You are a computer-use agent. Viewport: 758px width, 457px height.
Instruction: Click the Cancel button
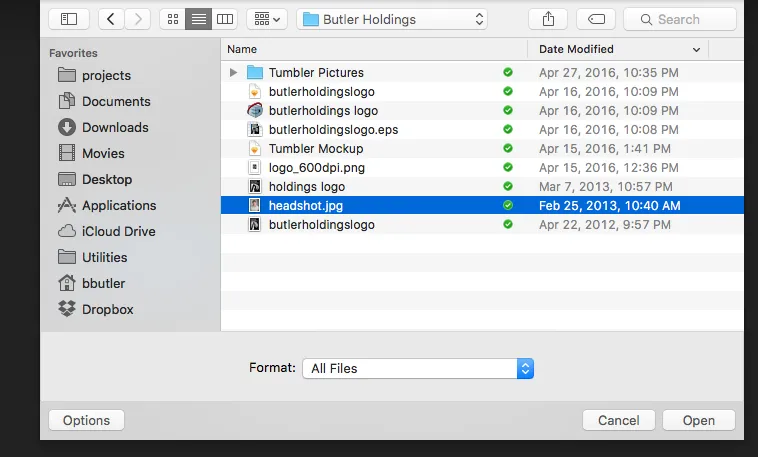(x=619, y=420)
